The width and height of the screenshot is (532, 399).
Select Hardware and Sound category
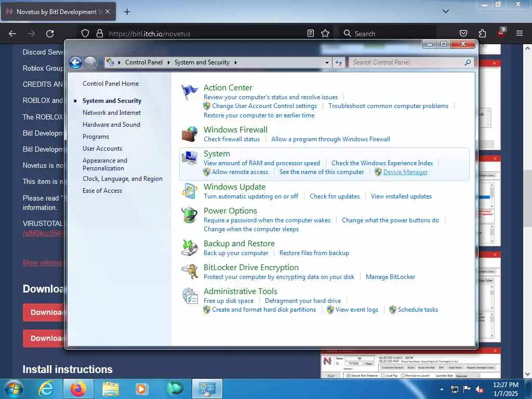(111, 125)
